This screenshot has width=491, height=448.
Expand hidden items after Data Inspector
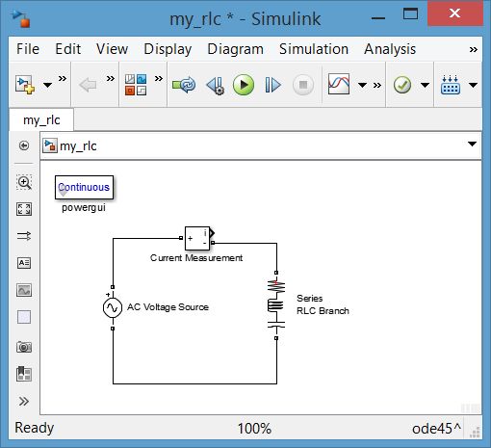(x=377, y=85)
